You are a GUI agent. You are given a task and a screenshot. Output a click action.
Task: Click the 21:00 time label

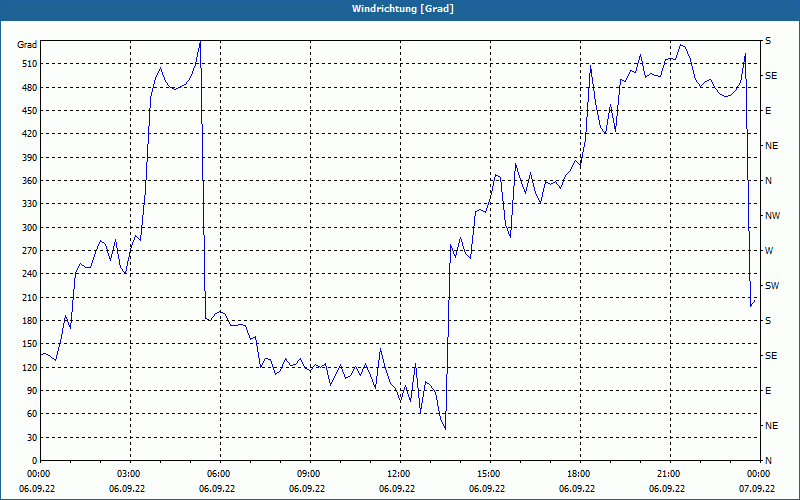tap(669, 474)
